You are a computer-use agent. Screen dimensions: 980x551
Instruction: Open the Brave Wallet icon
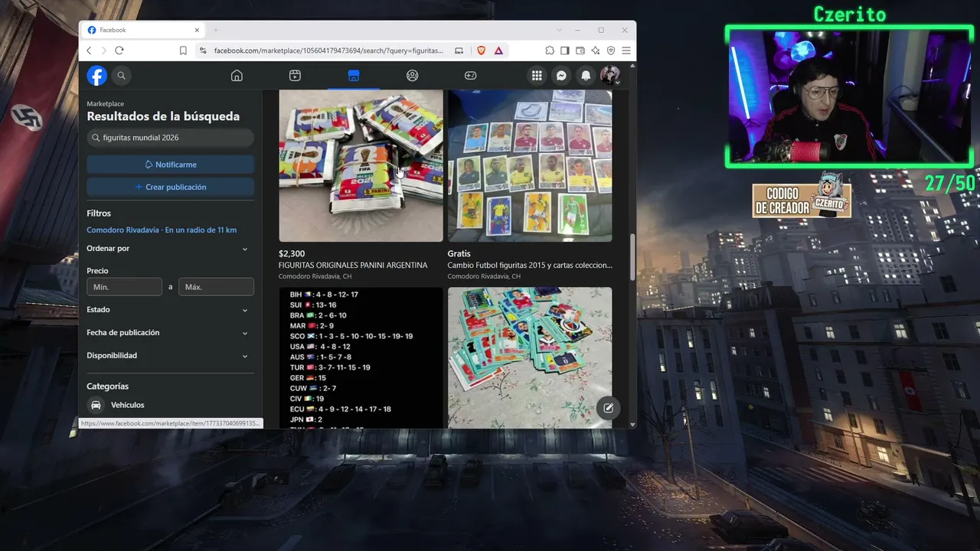(x=580, y=51)
